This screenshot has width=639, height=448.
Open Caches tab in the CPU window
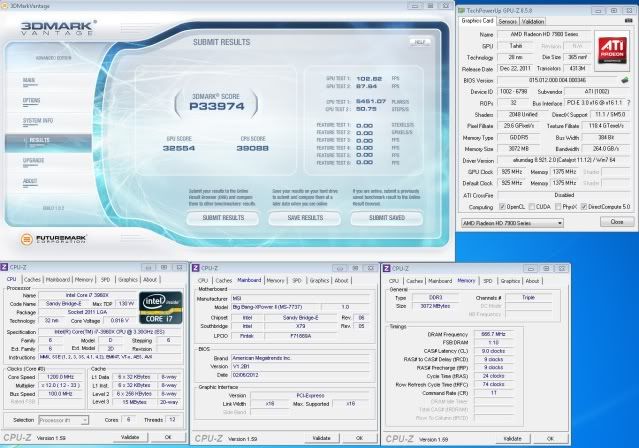pyautogui.click(x=32, y=279)
